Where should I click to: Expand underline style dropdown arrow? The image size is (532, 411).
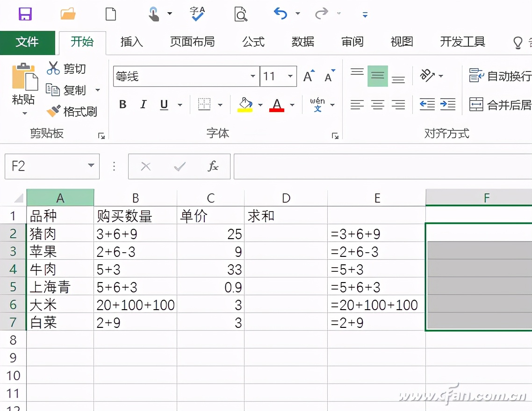pos(180,105)
